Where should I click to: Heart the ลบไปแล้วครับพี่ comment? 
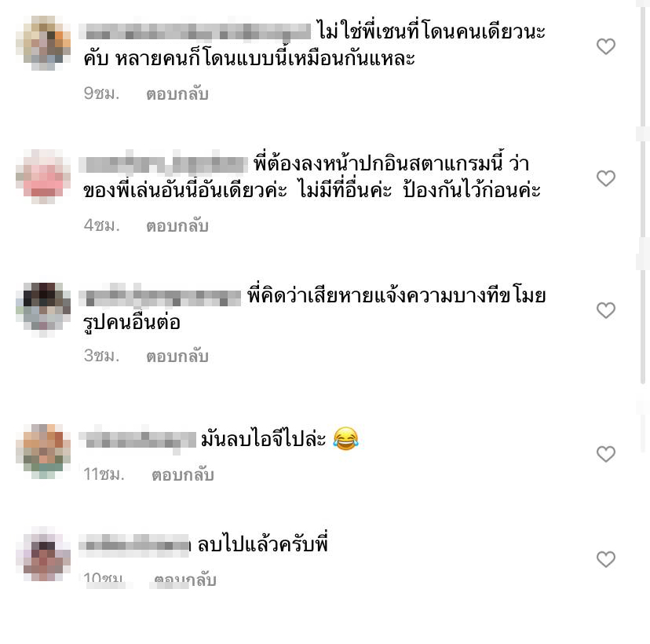[605, 559]
